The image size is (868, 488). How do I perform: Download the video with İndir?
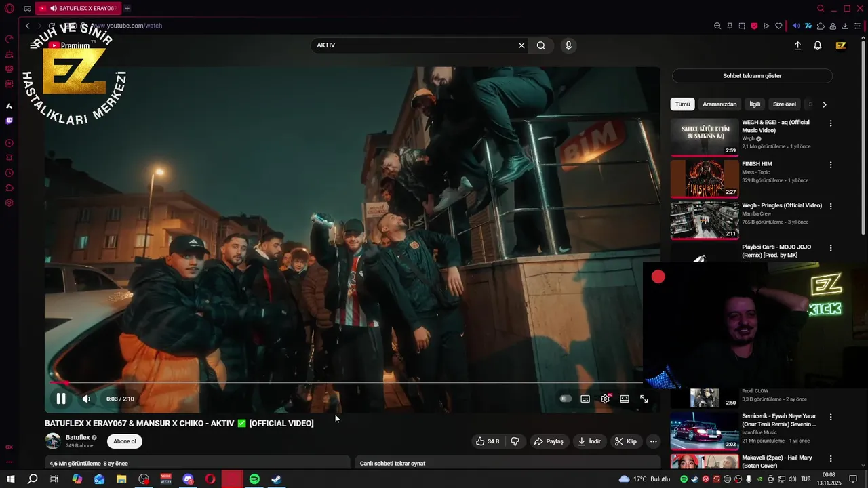pyautogui.click(x=589, y=441)
